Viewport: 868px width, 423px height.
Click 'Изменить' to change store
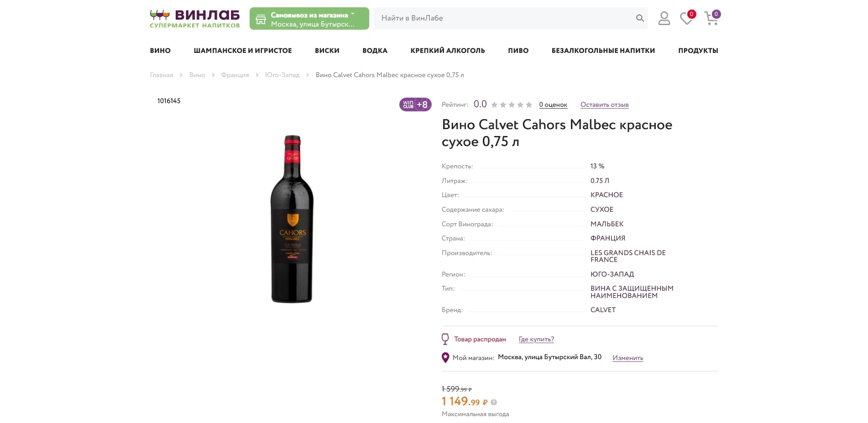[627, 358]
